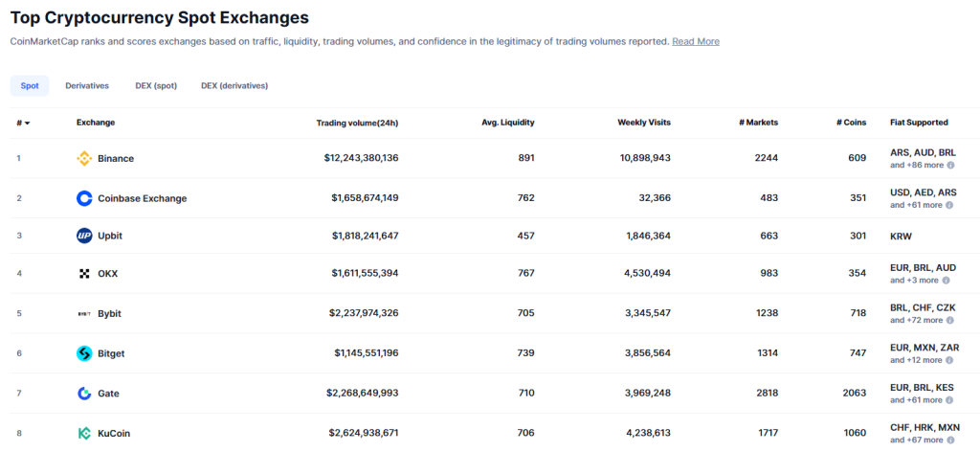Screen dimensions: 980x452
Task: Click the KuCoin logo icon
Action: tap(84, 433)
